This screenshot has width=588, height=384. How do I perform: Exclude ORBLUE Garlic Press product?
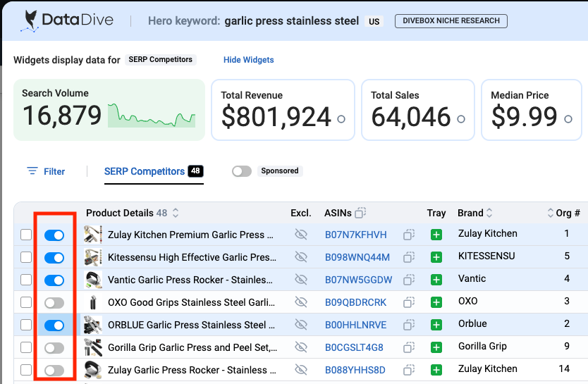click(301, 324)
